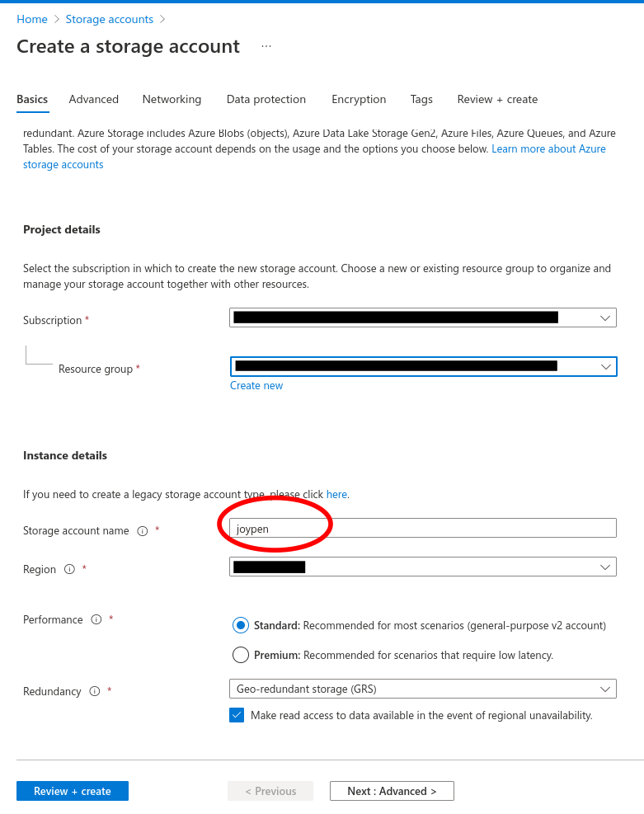The image size is (644, 814).
Task: Open the Resource group dropdown
Action: (x=423, y=366)
